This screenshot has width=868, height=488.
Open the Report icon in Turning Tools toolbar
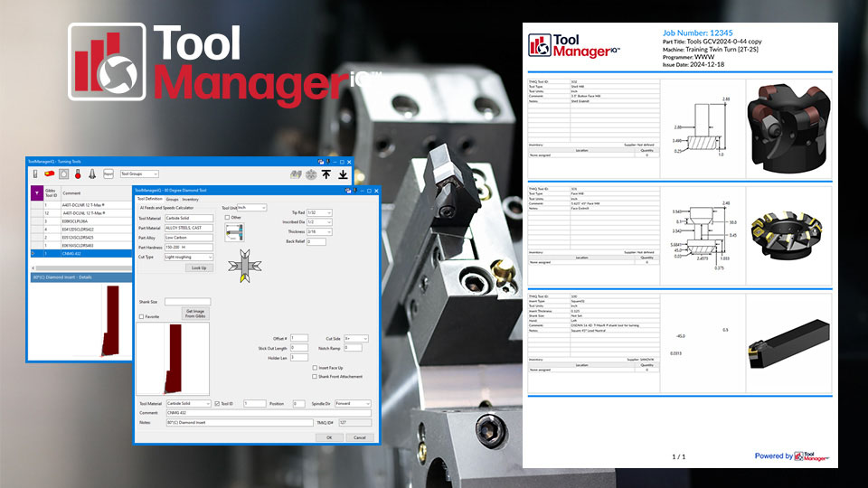(x=108, y=174)
